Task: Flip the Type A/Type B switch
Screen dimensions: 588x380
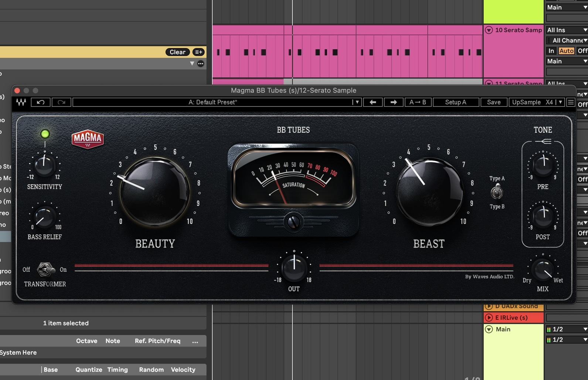Action: (497, 192)
